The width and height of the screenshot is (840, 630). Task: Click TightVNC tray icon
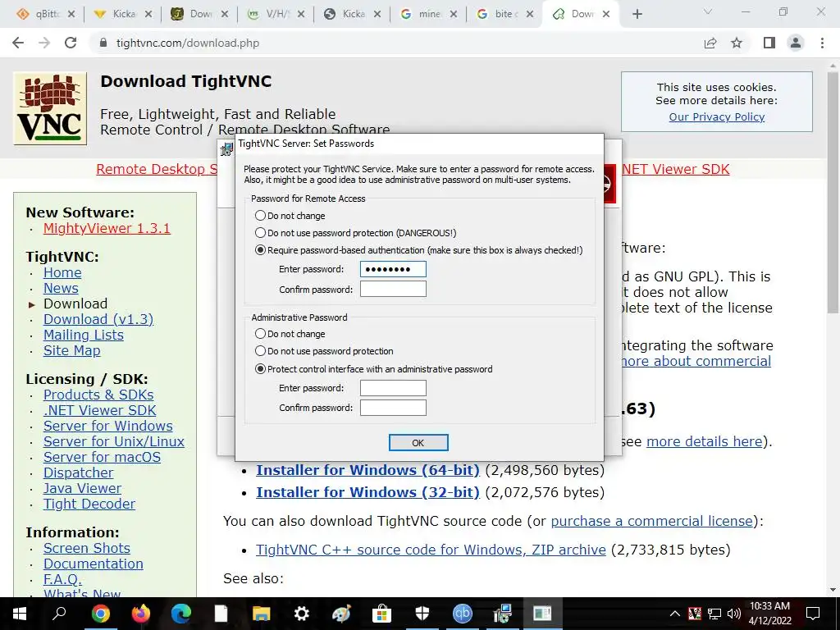694,614
